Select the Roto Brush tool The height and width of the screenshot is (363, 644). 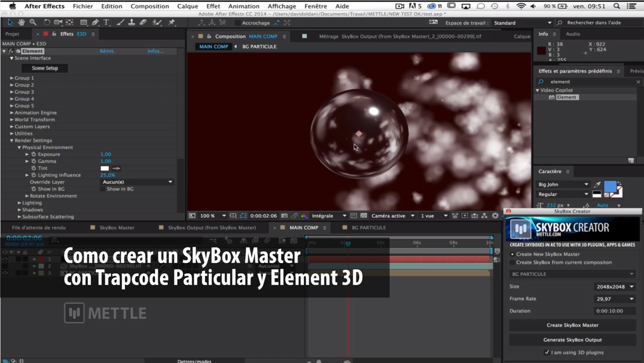(x=157, y=23)
